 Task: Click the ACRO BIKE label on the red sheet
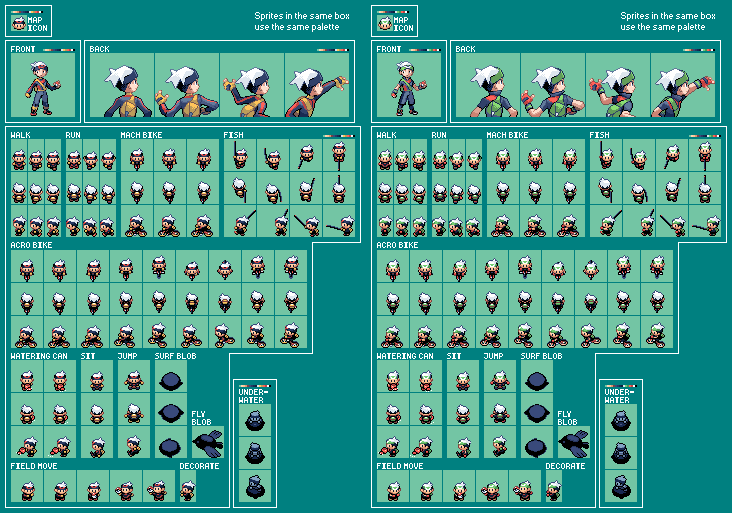[31, 245]
